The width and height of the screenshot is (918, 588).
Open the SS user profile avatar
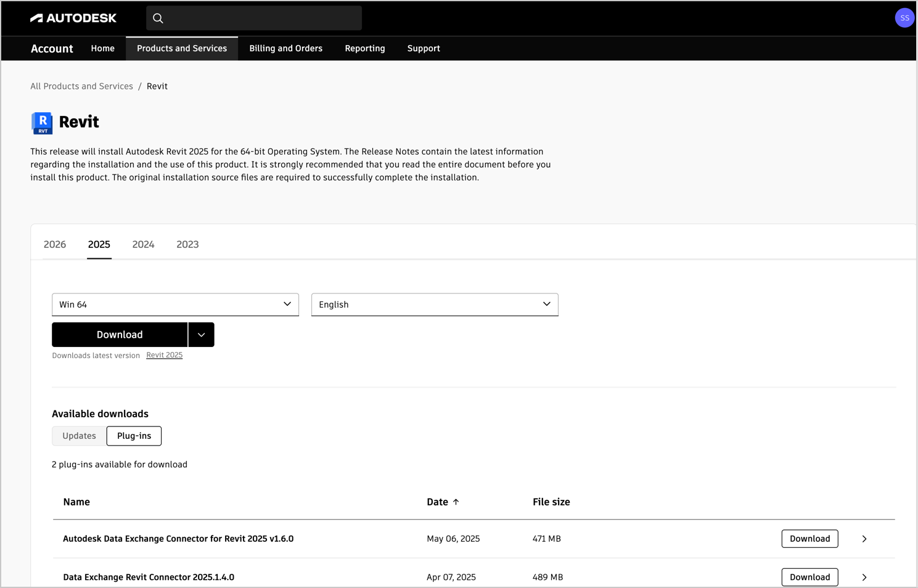pos(904,18)
